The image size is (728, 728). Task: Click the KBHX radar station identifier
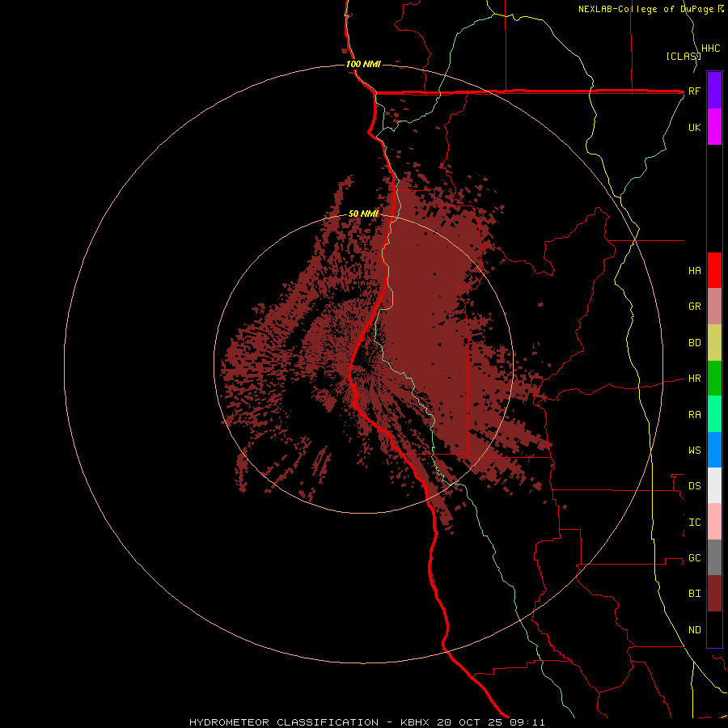415,722
